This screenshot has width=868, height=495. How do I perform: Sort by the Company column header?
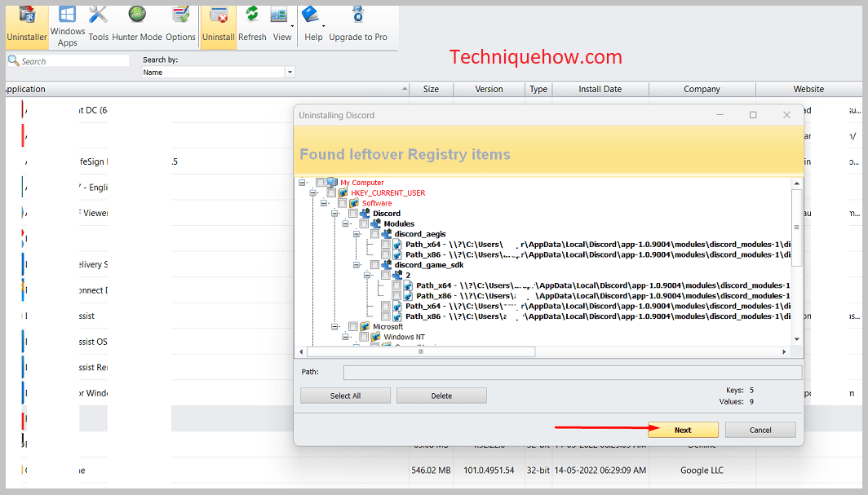[x=702, y=89]
